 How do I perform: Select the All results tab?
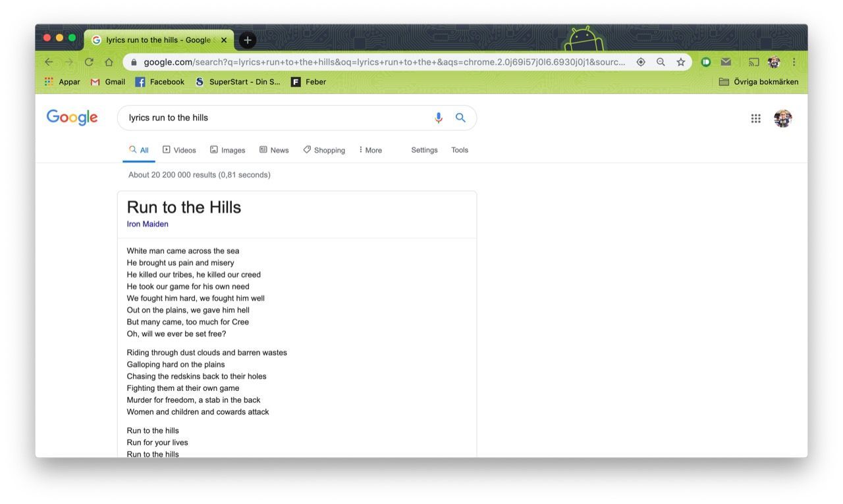click(x=139, y=150)
